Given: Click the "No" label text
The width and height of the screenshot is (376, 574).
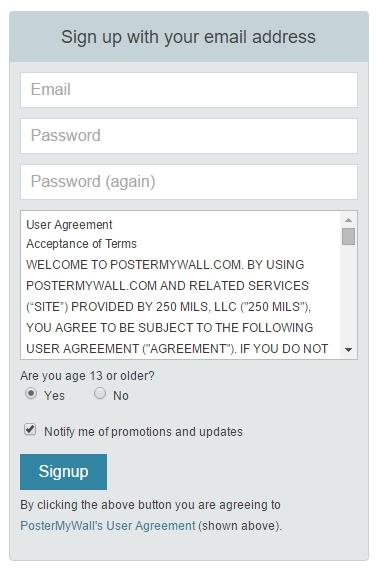Looking at the screenshot, I should click(x=120, y=395).
